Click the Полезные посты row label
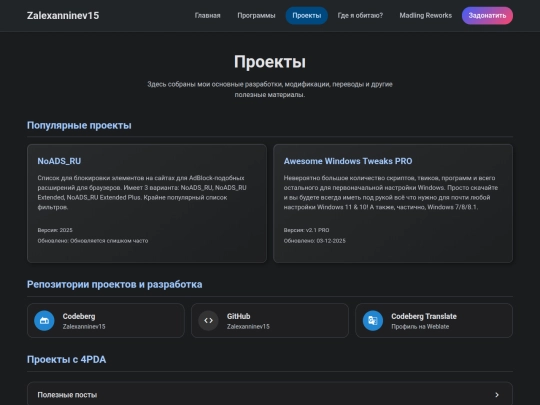540x405 pixels. tap(67, 395)
